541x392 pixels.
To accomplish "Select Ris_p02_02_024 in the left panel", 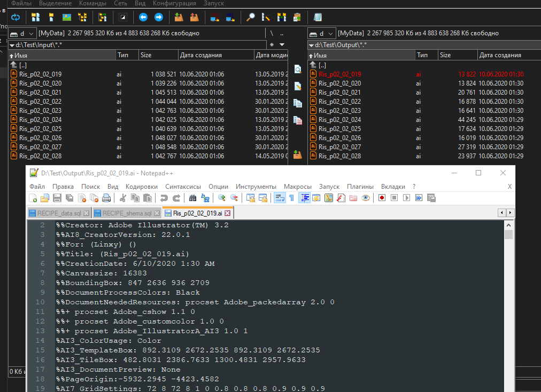I will [40, 120].
